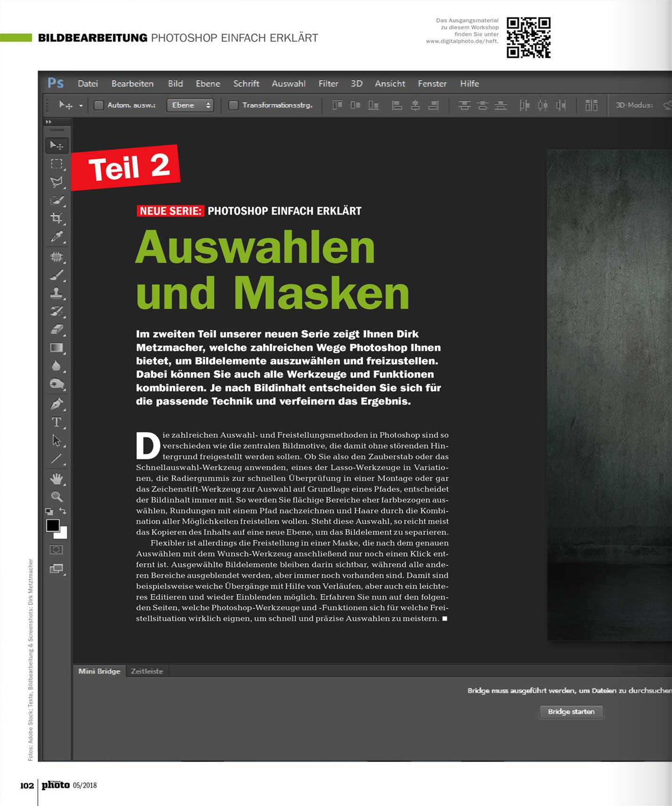Open the Fenster menu

pyautogui.click(x=432, y=83)
